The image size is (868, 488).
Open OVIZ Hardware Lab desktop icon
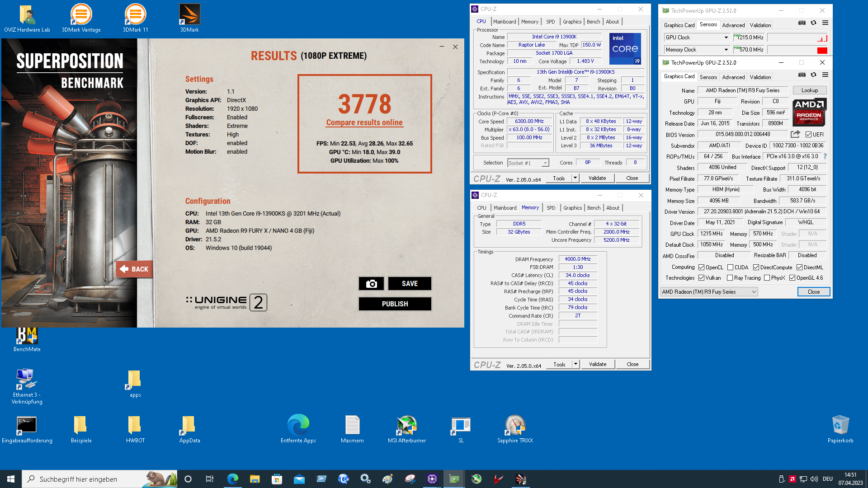pyautogui.click(x=27, y=19)
